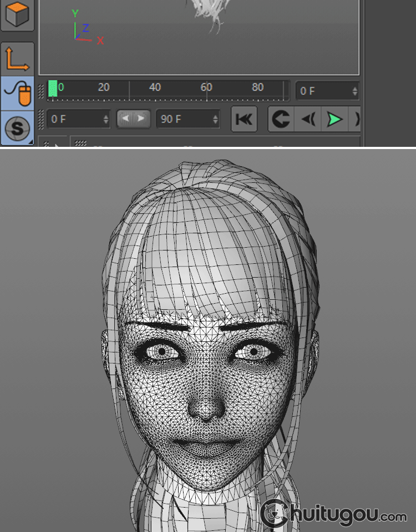Click the start frame field stepper arrows
Screen dimensions: 416x532
coord(106,119)
